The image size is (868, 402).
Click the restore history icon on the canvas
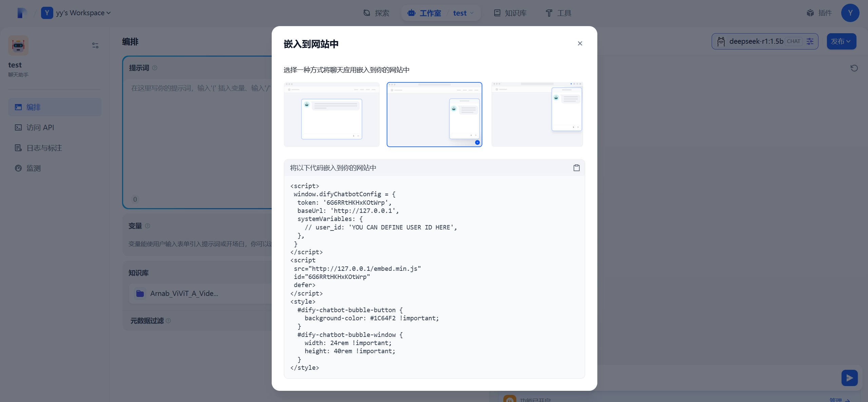click(854, 68)
